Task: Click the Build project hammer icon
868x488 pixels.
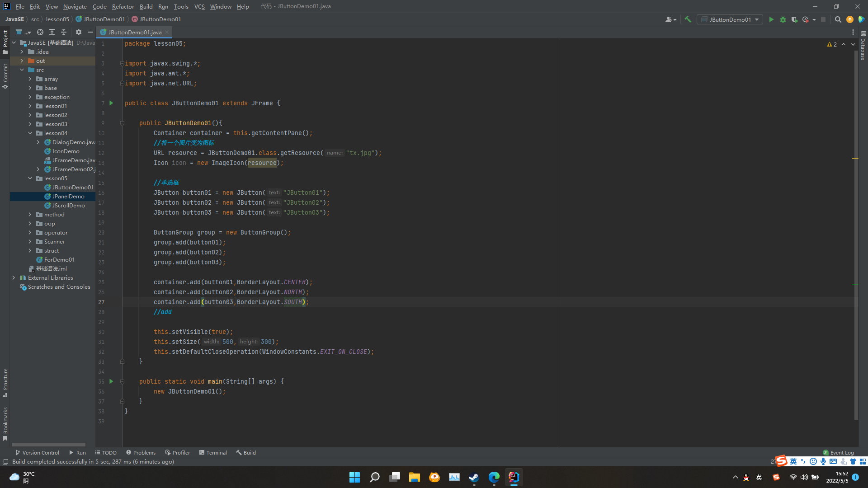Action: [688, 19]
